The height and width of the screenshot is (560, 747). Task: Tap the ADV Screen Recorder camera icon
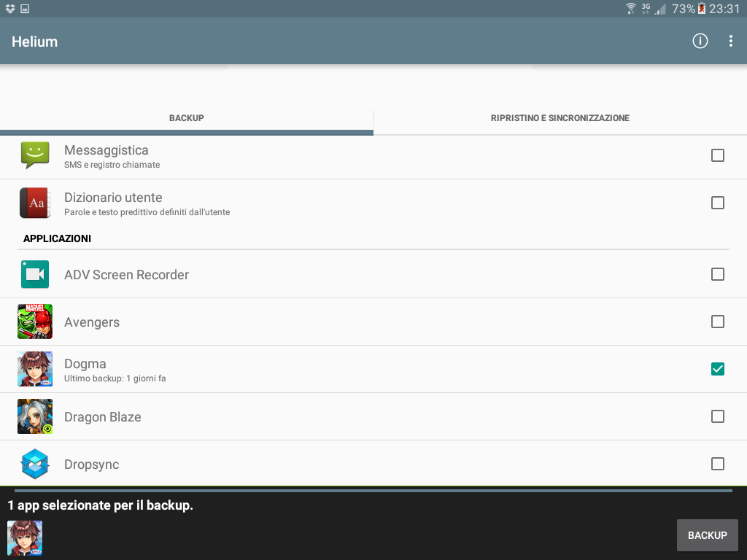pyautogui.click(x=35, y=274)
